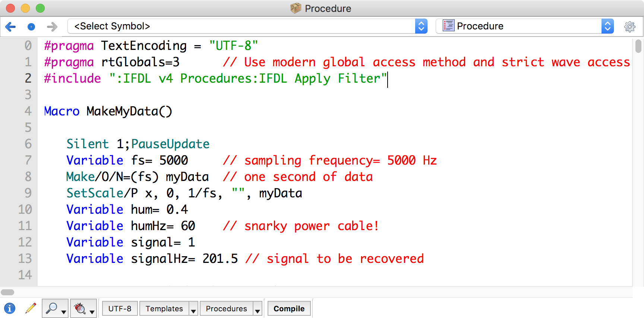The width and height of the screenshot is (644, 318).
Task: Click the Procedures menu button
Action: click(226, 309)
